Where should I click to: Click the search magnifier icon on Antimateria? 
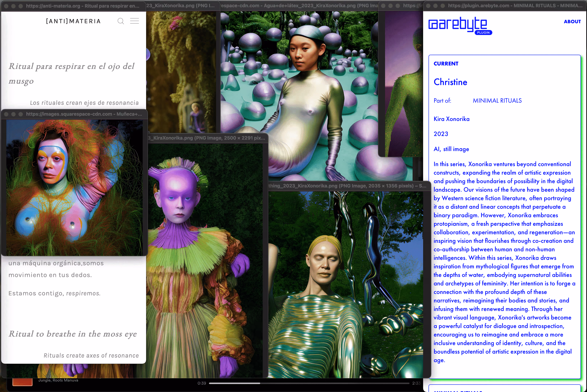tap(121, 21)
